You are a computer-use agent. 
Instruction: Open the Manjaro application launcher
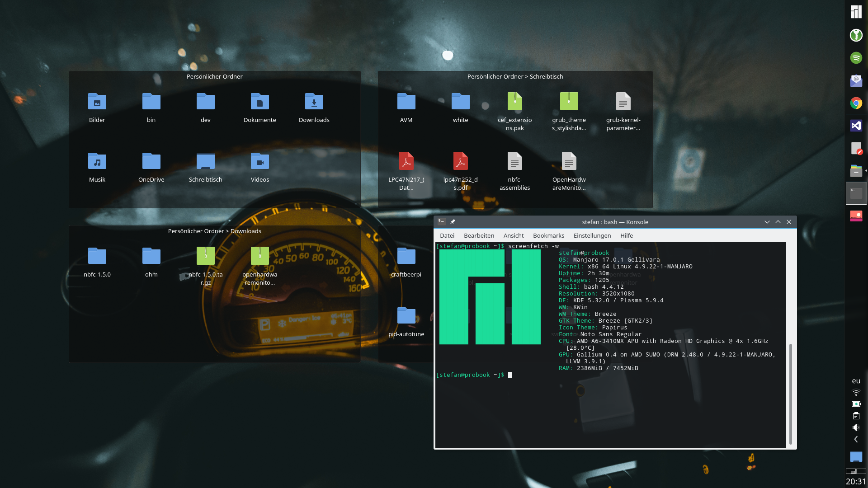tap(856, 12)
